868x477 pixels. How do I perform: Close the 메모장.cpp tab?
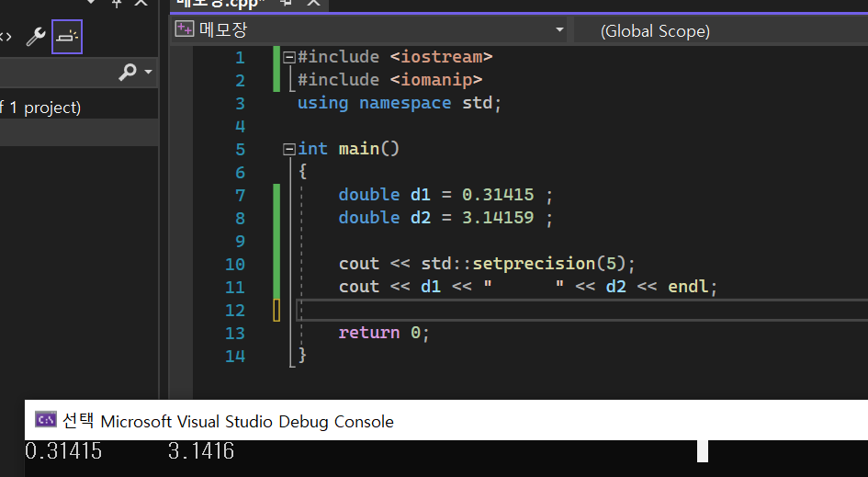click(x=314, y=3)
